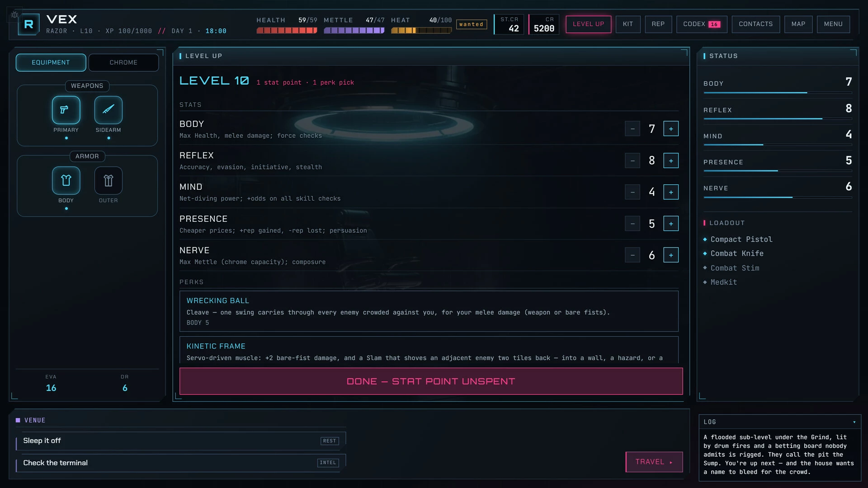Click the TRAVEL button

[654, 462]
